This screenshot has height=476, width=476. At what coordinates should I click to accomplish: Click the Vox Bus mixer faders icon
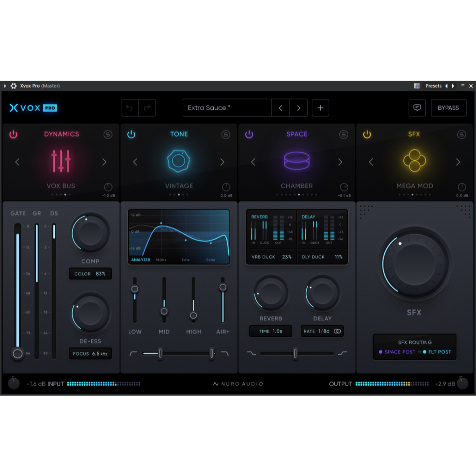click(x=61, y=161)
